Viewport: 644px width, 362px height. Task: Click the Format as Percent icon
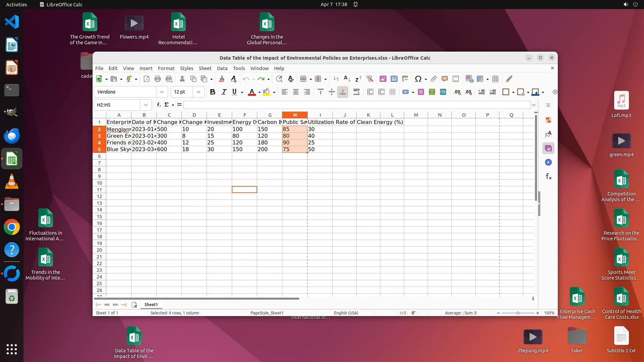click(421, 92)
